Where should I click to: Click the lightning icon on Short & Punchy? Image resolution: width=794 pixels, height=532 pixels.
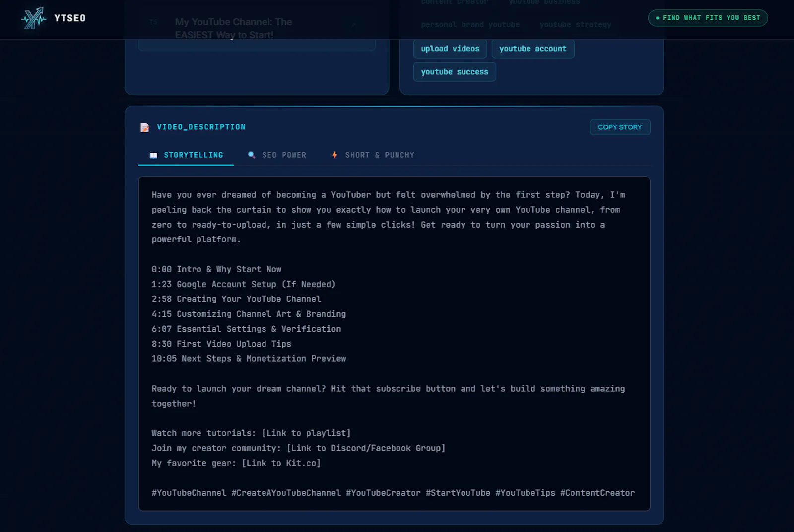(x=335, y=155)
